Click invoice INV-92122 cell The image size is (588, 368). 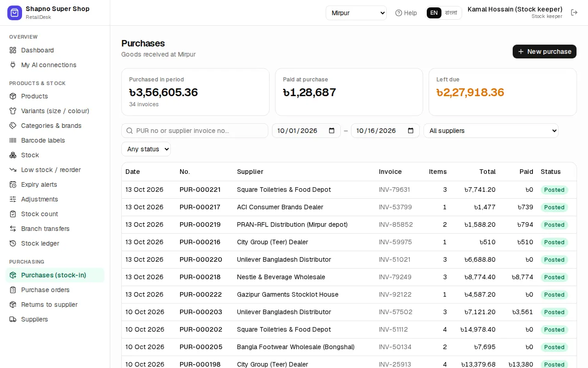(x=395, y=294)
